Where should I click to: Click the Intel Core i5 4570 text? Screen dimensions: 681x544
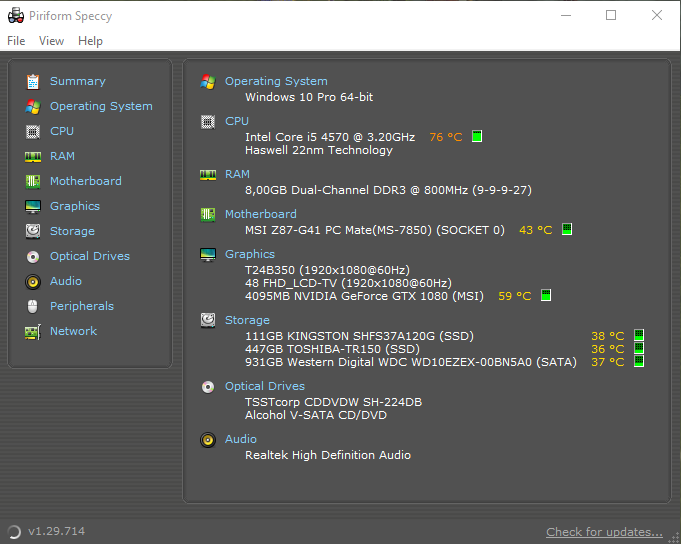click(330, 137)
